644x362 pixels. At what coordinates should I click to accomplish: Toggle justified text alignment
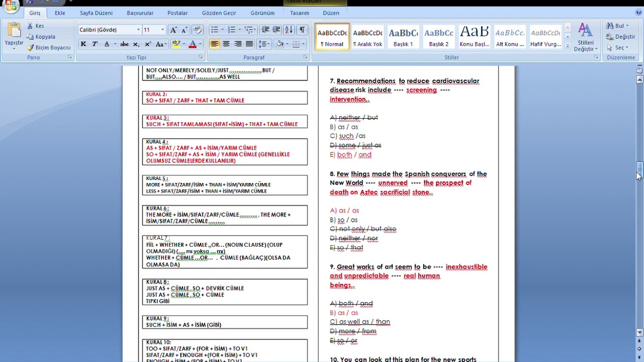click(249, 44)
